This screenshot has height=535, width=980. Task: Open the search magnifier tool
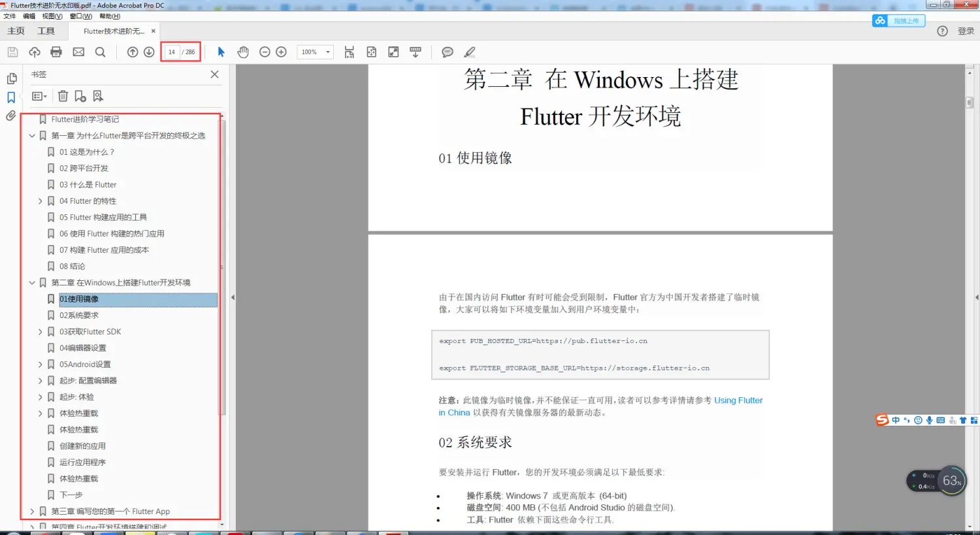tap(100, 52)
